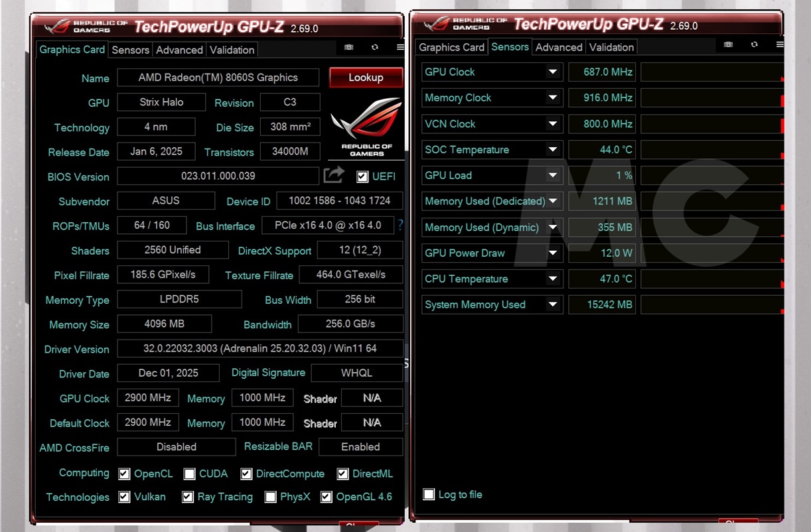
Task: Switch to the Advanced tab
Action: tap(179, 50)
